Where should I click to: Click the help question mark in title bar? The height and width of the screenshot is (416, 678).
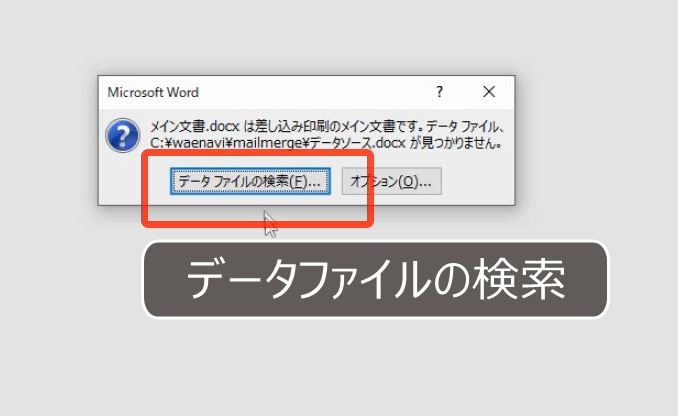click(439, 92)
